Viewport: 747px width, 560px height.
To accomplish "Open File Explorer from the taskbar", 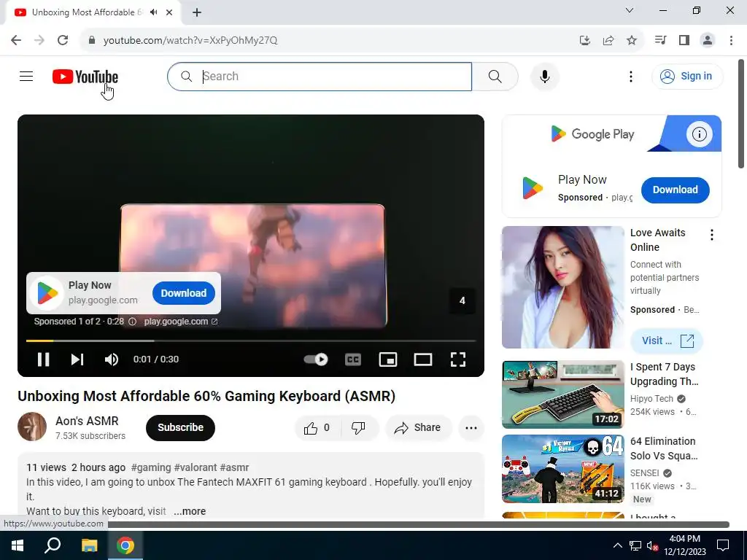I will (89, 545).
